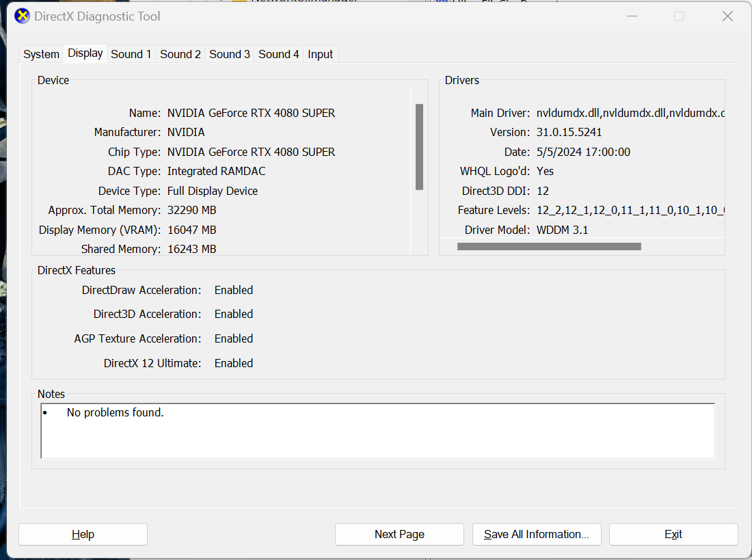
Task: Click the Feature Levels value list
Action: [x=630, y=210]
